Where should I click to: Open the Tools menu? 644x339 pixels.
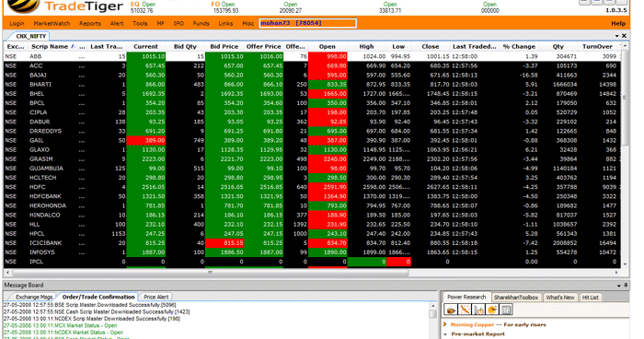(x=140, y=23)
